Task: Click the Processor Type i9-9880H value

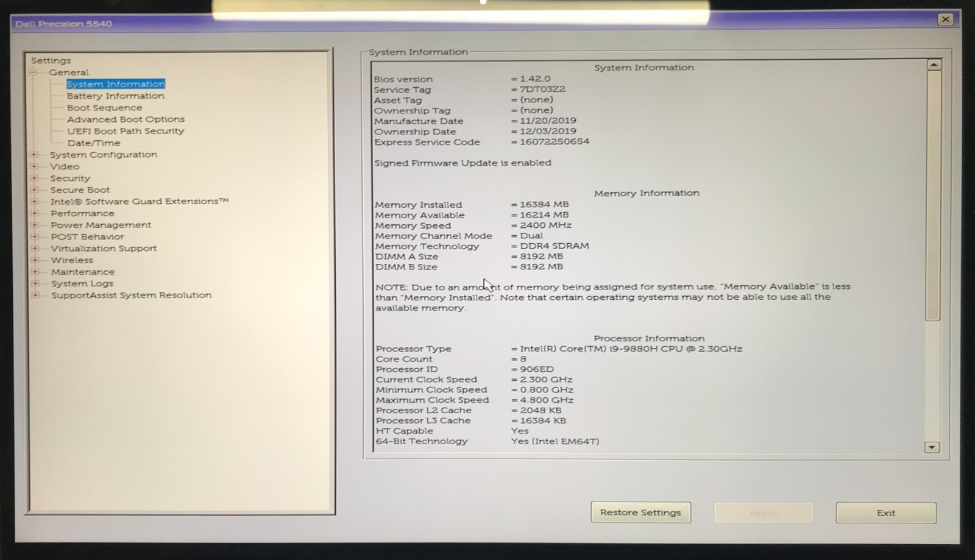Action: (631, 349)
